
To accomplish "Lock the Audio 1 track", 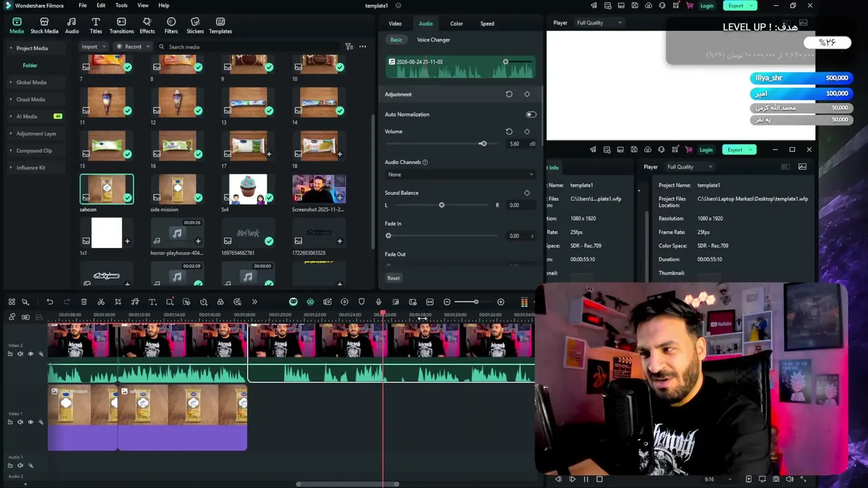I will click(x=10, y=466).
